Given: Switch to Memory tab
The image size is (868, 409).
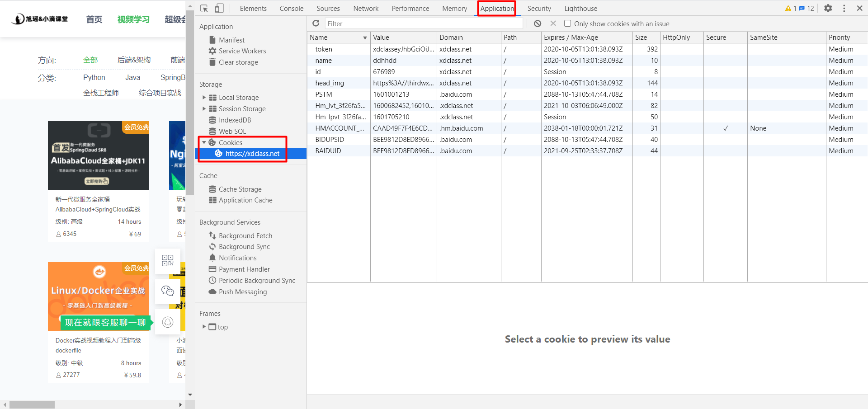Looking at the screenshot, I should (x=455, y=8).
